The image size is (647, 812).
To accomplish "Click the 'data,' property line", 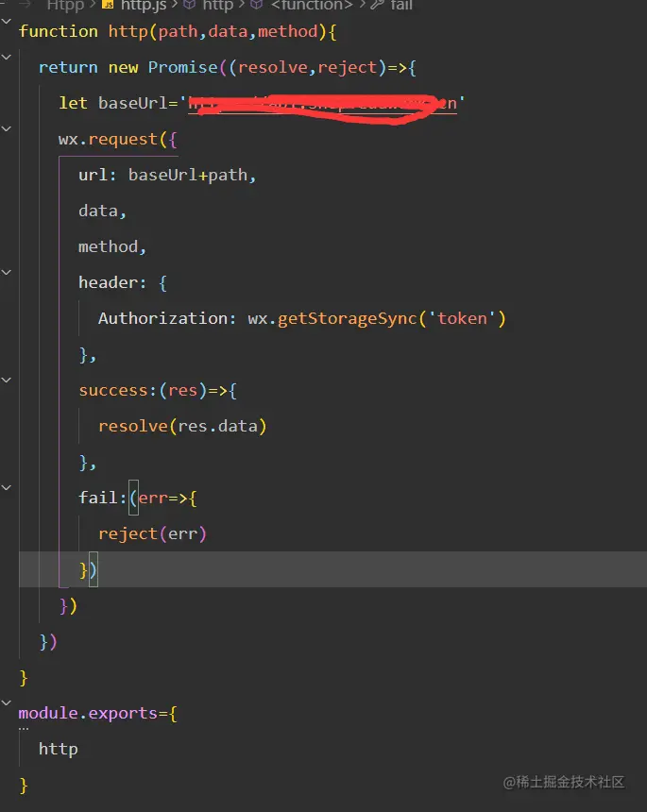I will pos(102,211).
